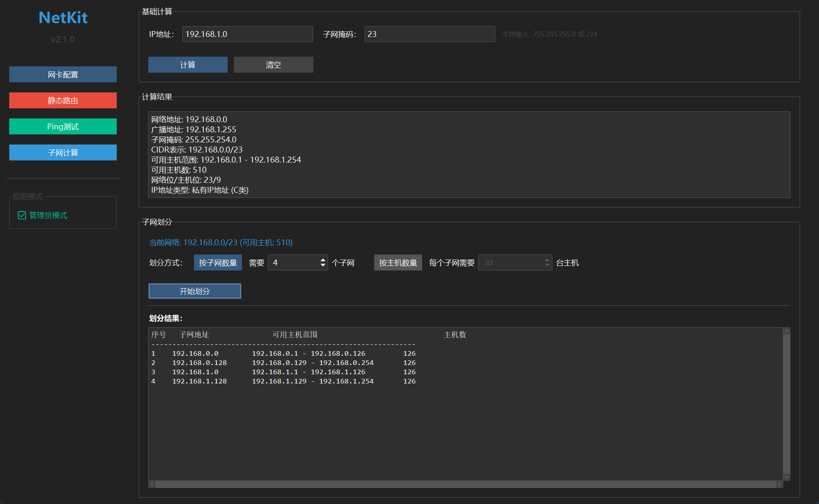
Task: Click the 网络地址: 192.168.0.0 result line
Action: coord(189,119)
